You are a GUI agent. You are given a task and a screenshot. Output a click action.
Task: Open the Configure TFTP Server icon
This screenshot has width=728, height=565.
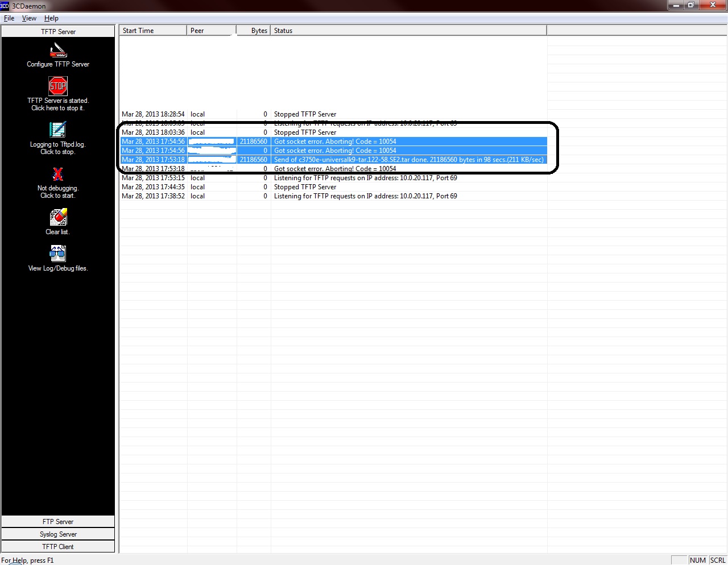click(x=58, y=50)
